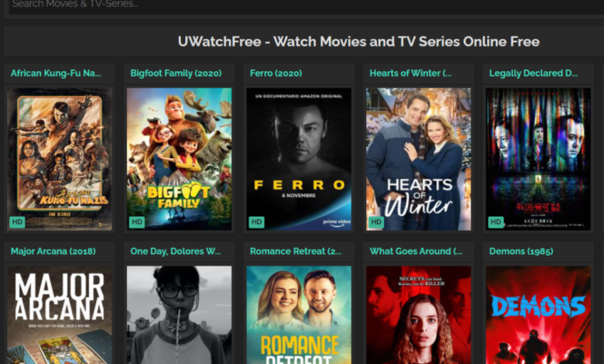Viewport: 604px width, 364px height.
Task: Open the Legally Declared Dead title link
Action: [533, 73]
